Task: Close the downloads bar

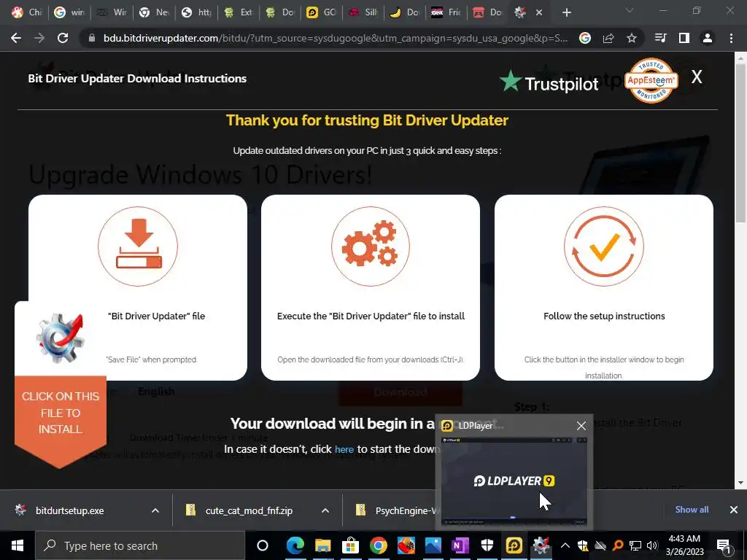Action: click(734, 510)
